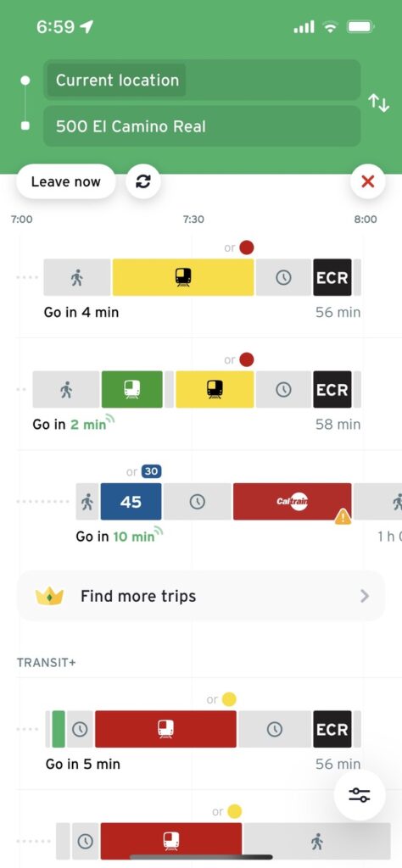This screenshot has width=402, height=868.
Task: Swap origin and destination with arrows icon
Action: point(379,103)
